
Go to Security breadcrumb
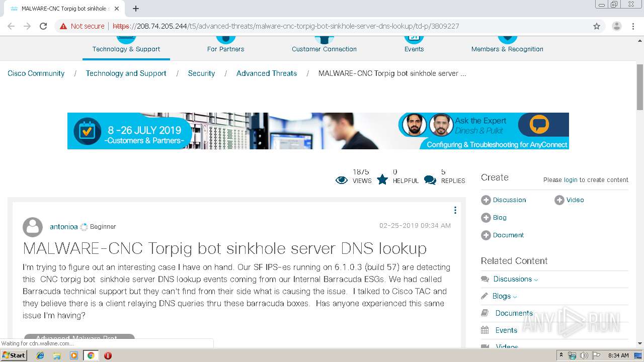click(x=201, y=73)
